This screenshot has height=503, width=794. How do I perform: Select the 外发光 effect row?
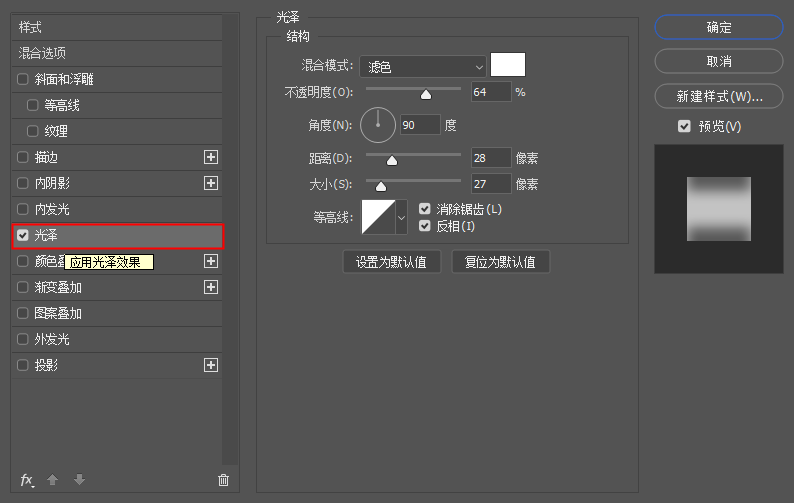[117, 339]
